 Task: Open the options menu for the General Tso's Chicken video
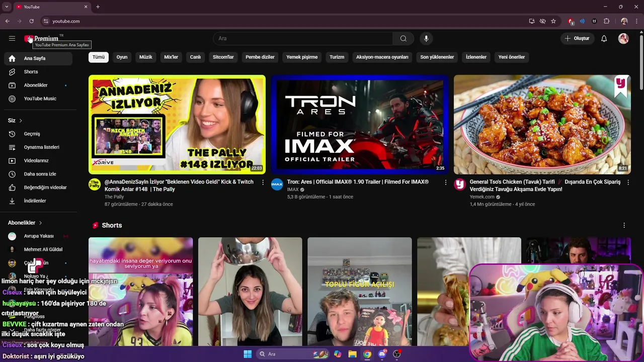[628, 183]
